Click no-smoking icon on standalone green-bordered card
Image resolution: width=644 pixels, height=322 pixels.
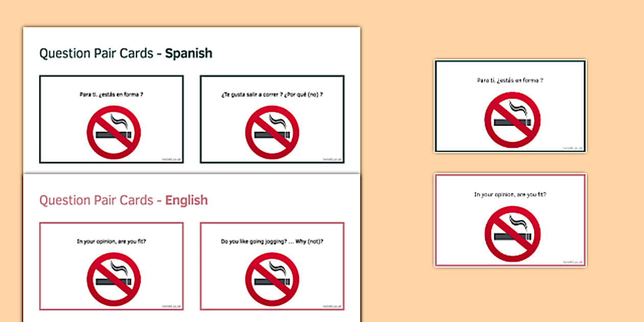click(512, 120)
